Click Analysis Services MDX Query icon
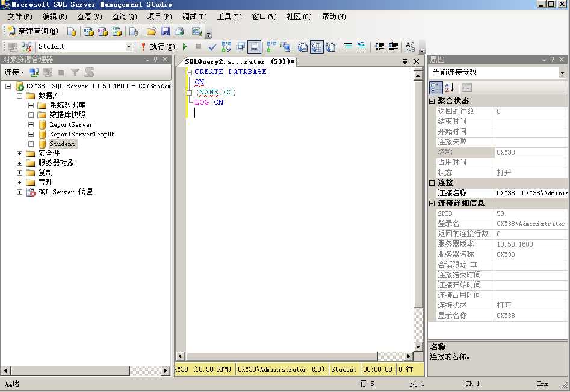The width and height of the screenshot is (570, 392). coord(88,32)
